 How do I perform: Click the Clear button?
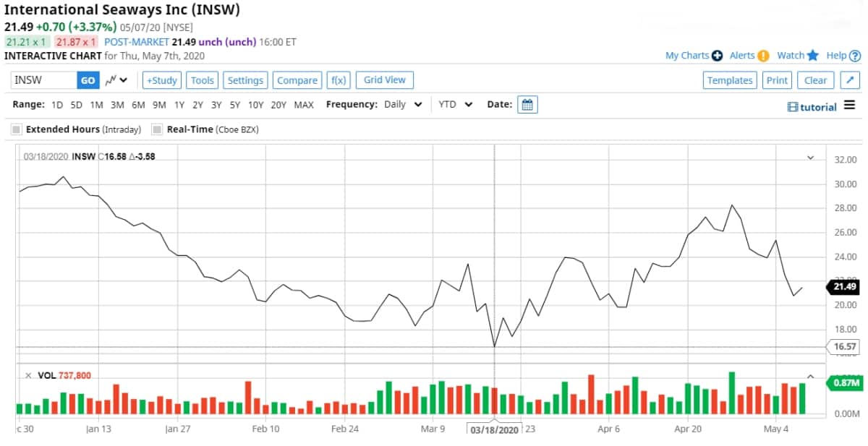[x=816, y=80]
